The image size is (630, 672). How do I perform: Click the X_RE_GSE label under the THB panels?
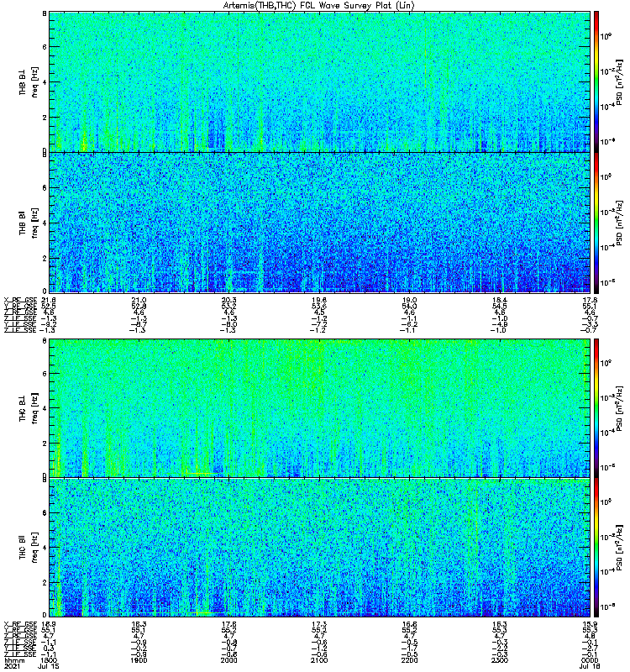point(20,301)
